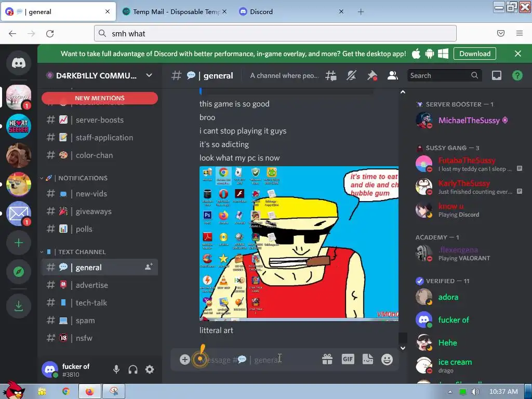Open the nsfw channel

99,338
